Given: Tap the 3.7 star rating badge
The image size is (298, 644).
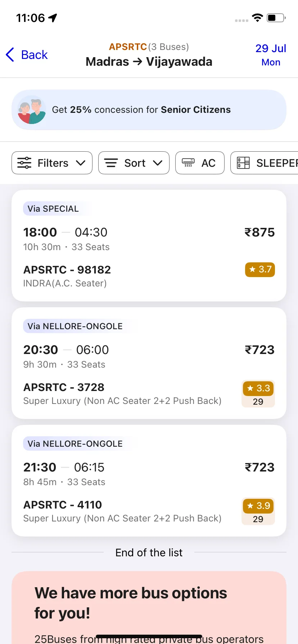Looking at the screenshot, I should tap(260, 270).
